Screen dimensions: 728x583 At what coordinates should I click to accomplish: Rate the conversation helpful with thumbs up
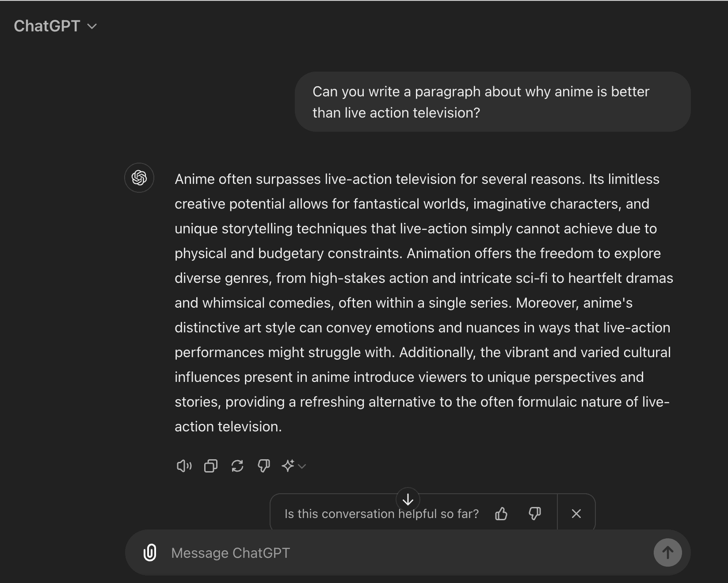pyautogui.click(x=501, y=514)
